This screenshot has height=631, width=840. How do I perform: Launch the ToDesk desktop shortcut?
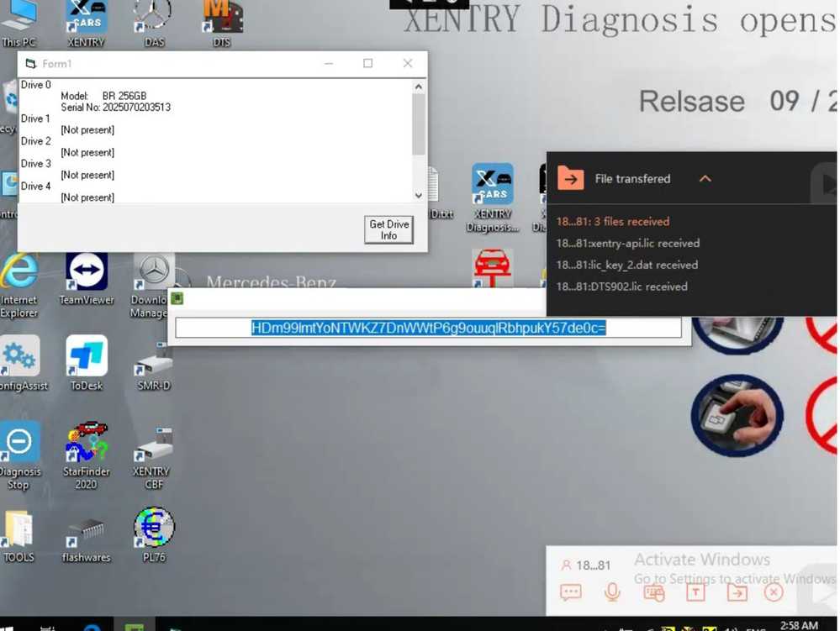87,363
